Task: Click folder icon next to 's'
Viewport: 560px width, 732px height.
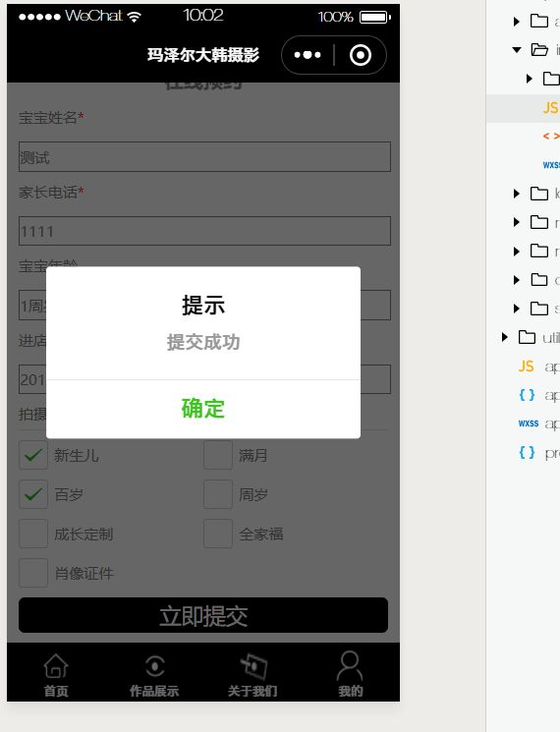Action: click(539, 309)
